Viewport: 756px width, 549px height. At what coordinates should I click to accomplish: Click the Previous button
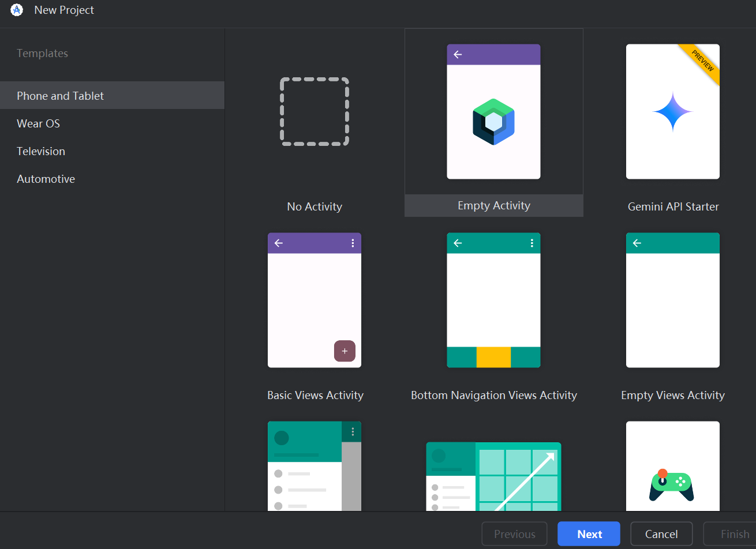[515, 534]
